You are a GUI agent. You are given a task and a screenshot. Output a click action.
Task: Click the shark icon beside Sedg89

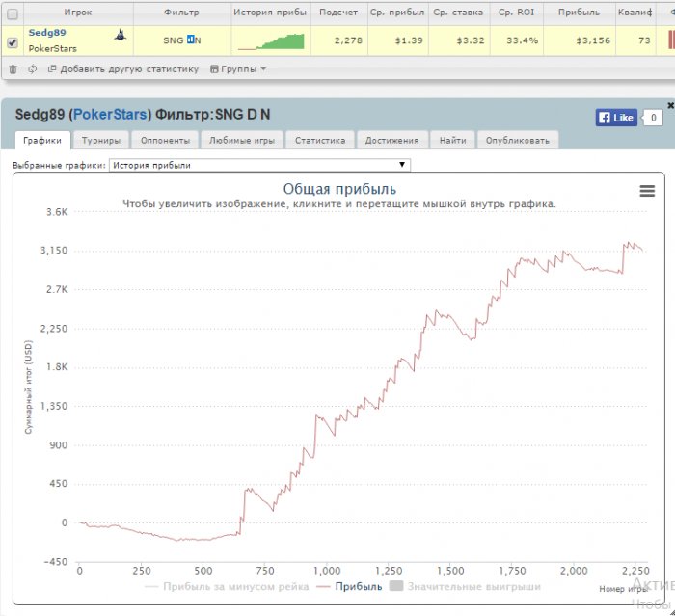[120, 35]
